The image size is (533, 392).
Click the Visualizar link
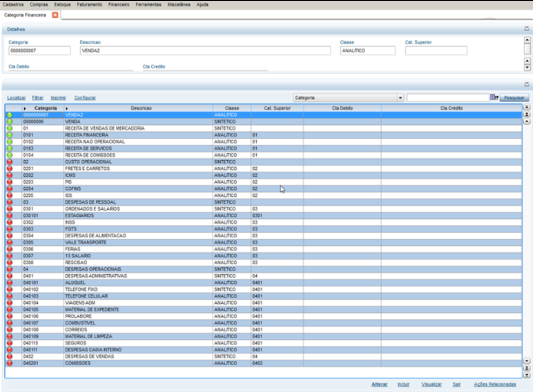[431, 384]
